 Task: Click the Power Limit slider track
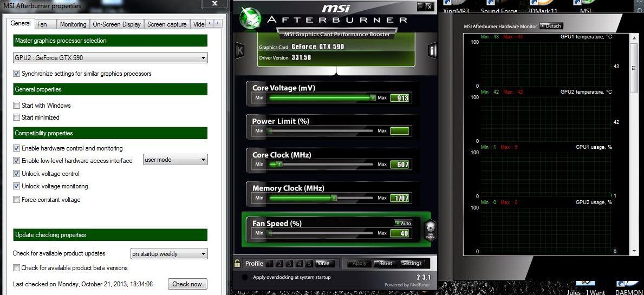pos(321,131)
